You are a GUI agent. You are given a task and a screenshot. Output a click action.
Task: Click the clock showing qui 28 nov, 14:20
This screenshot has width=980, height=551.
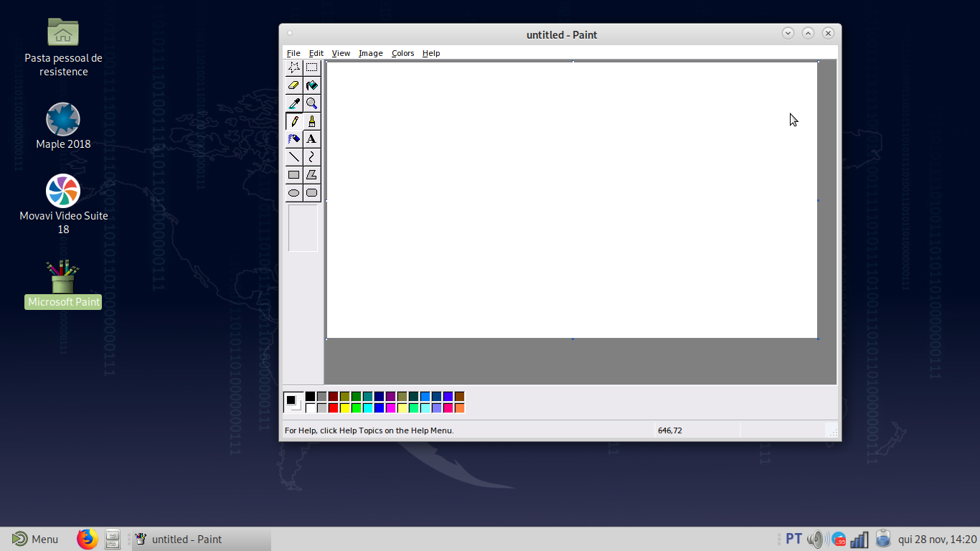tap(938, 539)
